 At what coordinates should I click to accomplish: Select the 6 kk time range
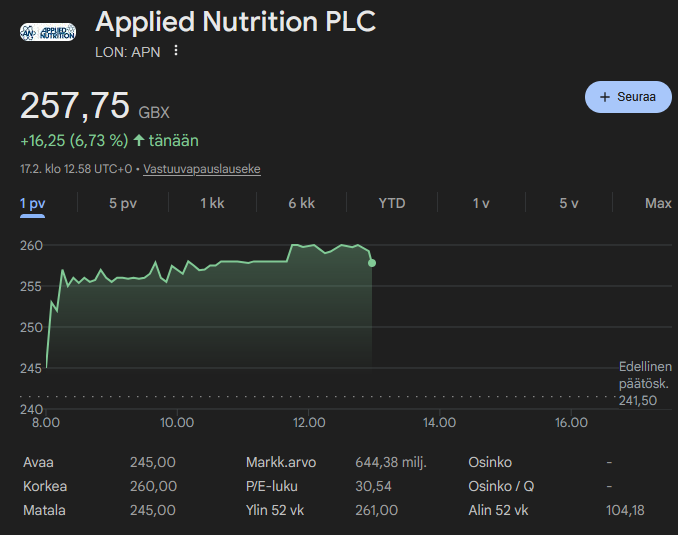[301, 203]
